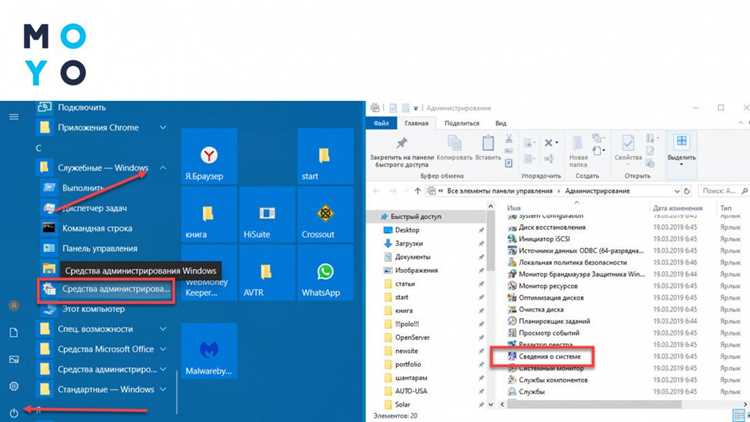
Task: Expand Средства Microsoft Office folder
Action: coord(163,349)
